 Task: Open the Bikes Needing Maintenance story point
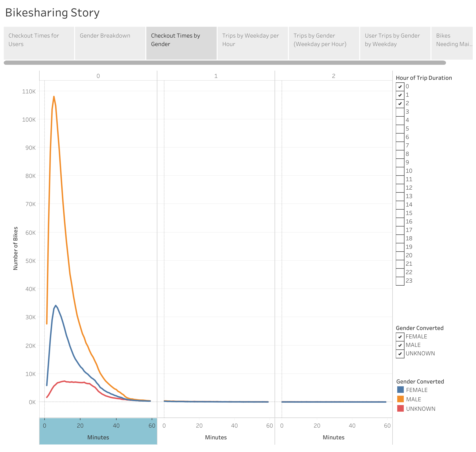tap(452, 43)
